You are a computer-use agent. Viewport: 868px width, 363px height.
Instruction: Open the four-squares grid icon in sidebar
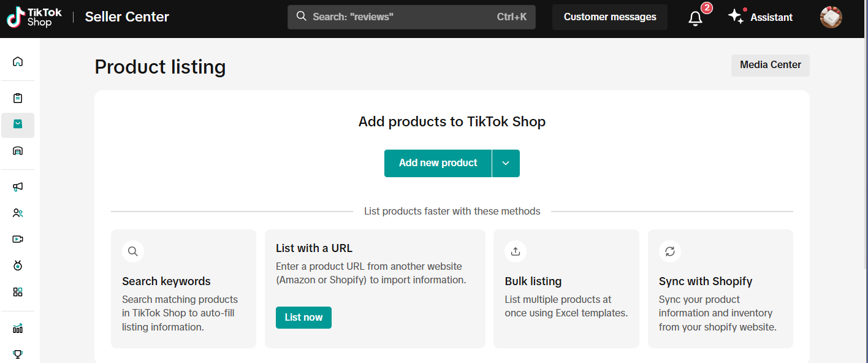(x=18, y=292)
